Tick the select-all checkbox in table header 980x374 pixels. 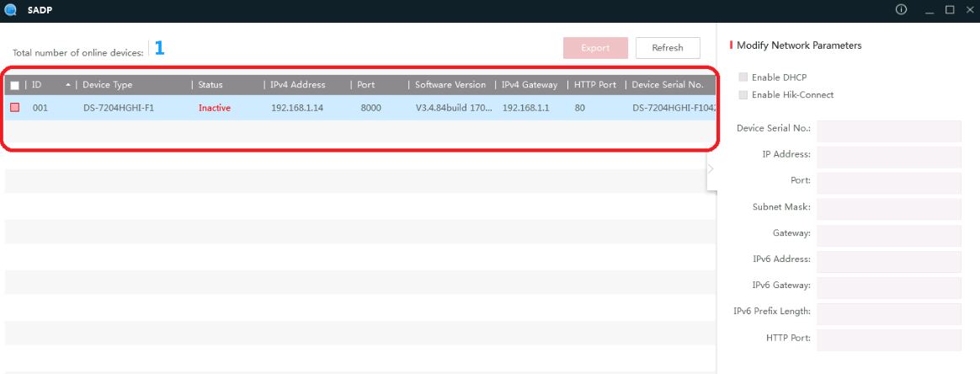coord(15,85)
